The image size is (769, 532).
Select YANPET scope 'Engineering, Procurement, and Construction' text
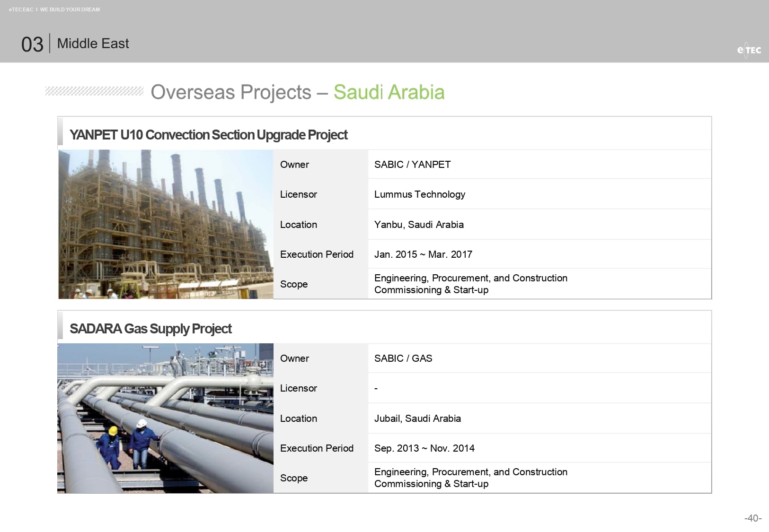coord(471,278)
